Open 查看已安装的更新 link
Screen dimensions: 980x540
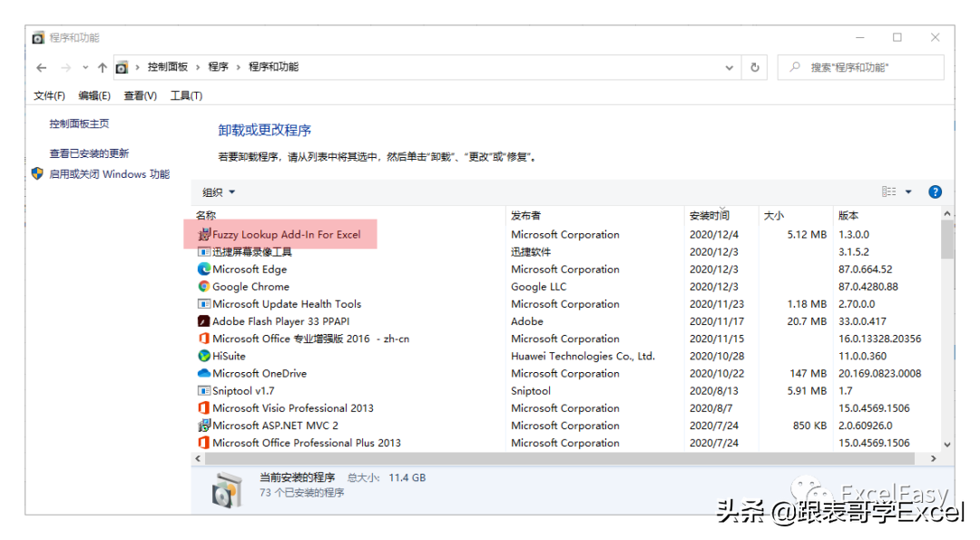pos(89,153)
